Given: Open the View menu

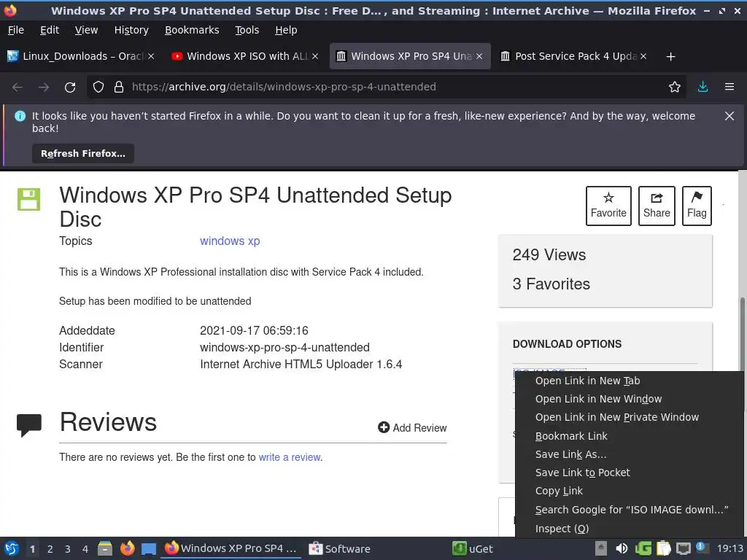Looking at the screenshot, I should point(86,30).
